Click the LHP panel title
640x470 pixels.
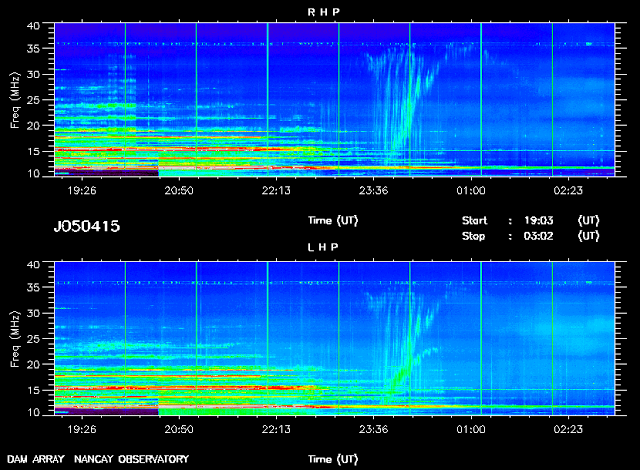pos(323,247)
